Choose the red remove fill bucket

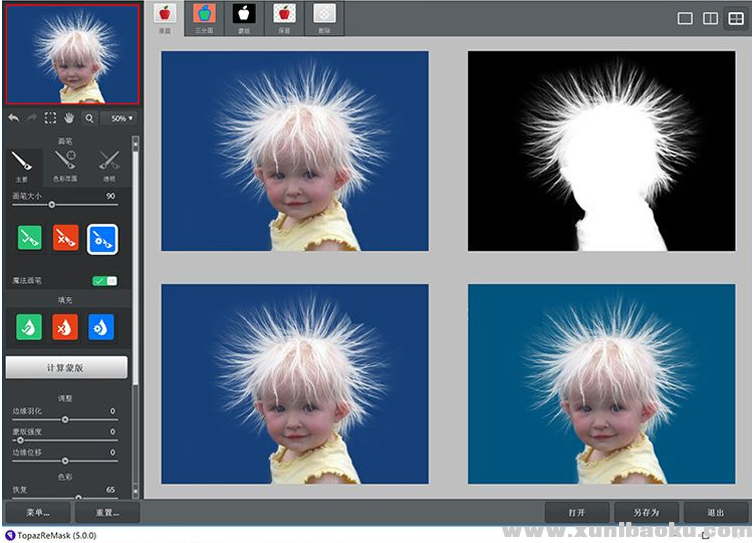pos(65,327)
